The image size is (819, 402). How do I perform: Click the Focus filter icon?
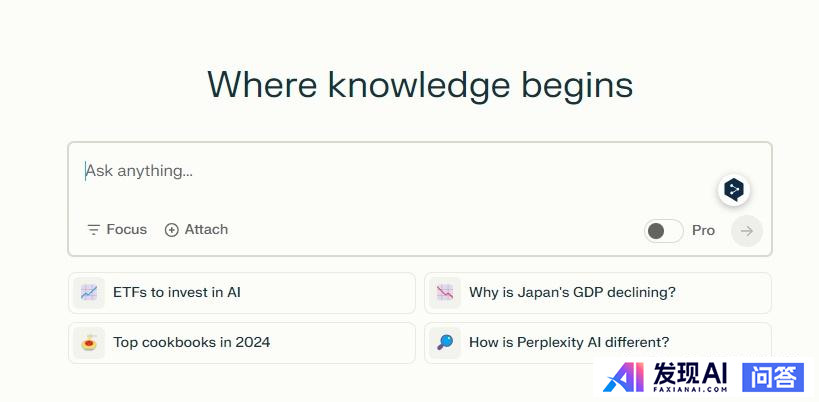pyautogui.click(x=93, y=230)
